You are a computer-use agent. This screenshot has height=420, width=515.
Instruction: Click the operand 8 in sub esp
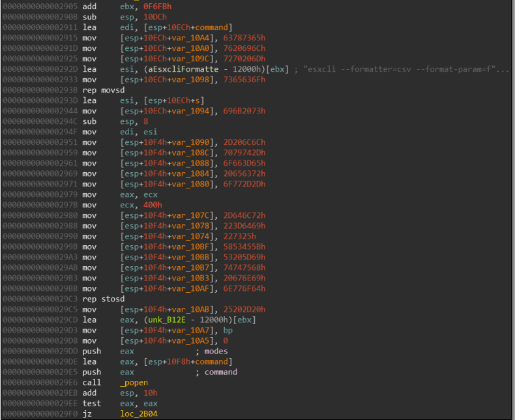point(146,121)
